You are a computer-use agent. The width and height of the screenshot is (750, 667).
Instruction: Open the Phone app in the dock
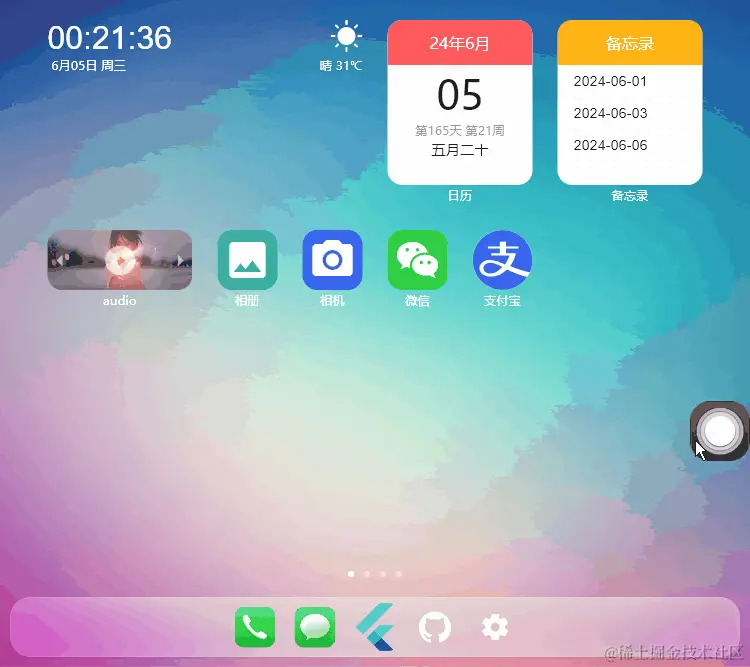pos(255,627)
